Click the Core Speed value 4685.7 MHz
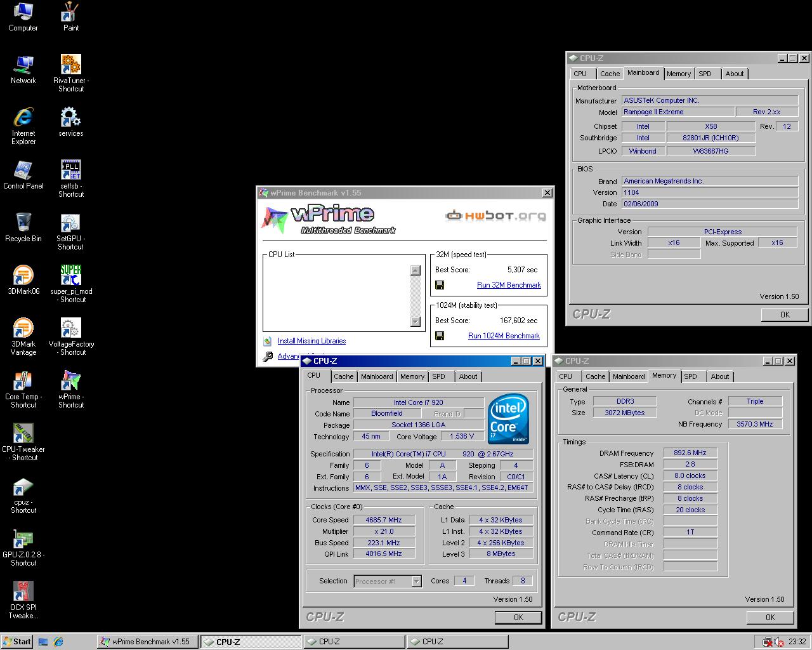 point(384,521)
